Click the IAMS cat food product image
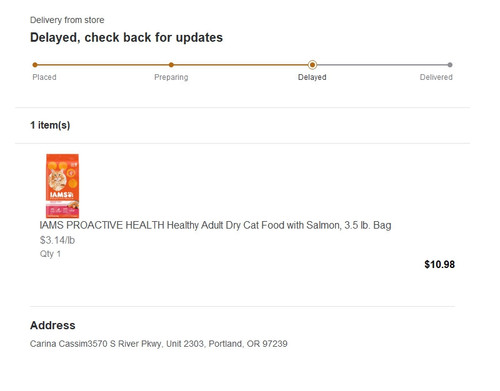This screenshot has height=391, width=500. tap(62, 186)
